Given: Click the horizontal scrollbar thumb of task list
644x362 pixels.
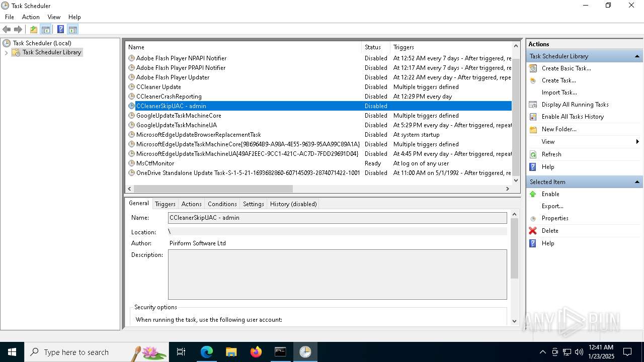Looking at the screenshot, I should pos(213,189).
